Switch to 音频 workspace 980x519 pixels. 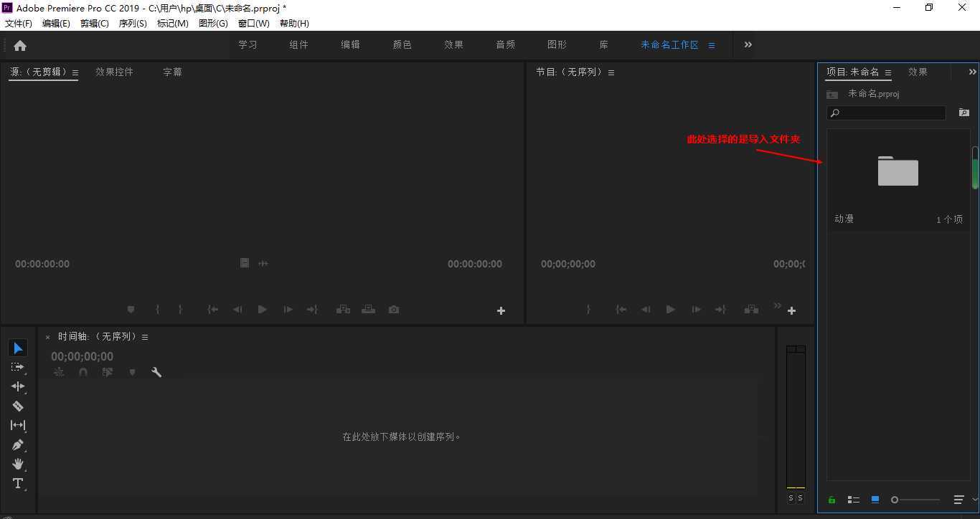[506, 44]
